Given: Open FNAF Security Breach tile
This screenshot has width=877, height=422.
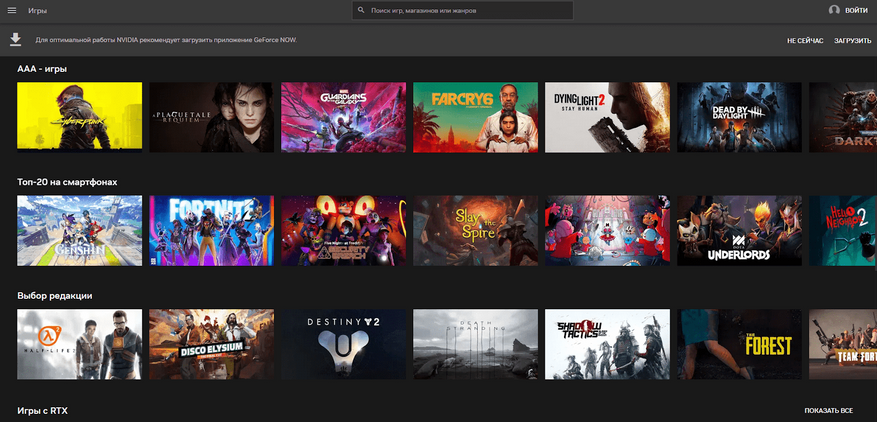Looking at the screenshot, I should click(343, 231).
